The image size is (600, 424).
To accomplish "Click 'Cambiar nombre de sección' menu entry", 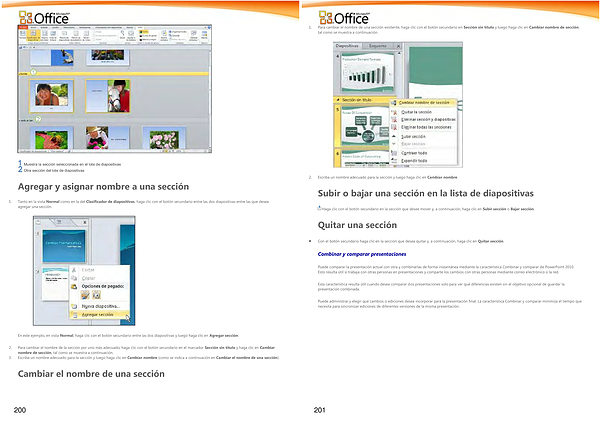I will 424,103.
